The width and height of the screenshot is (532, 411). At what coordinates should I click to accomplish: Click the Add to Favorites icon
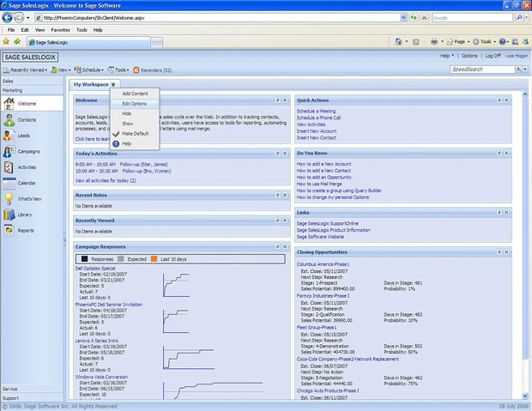(x=17, y=41)
